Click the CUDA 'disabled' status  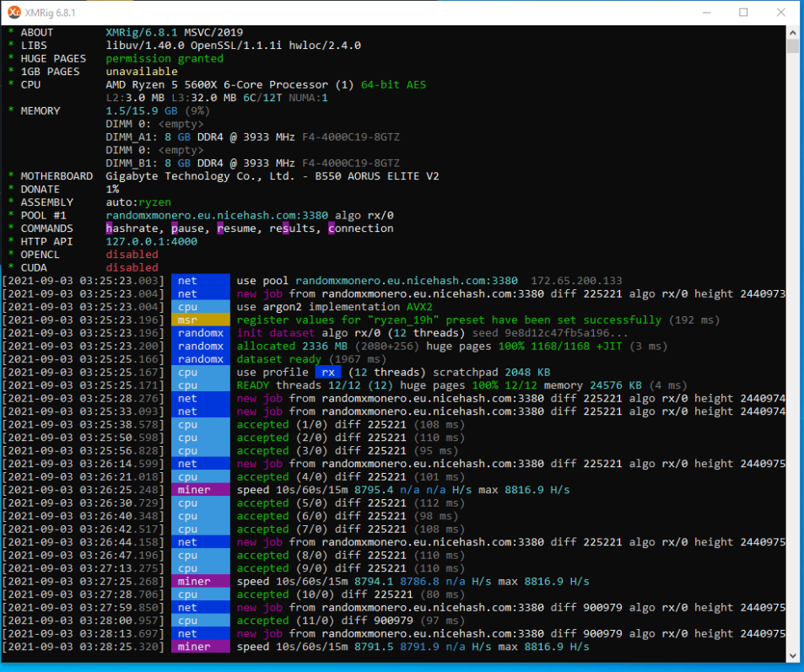[132, 267]
